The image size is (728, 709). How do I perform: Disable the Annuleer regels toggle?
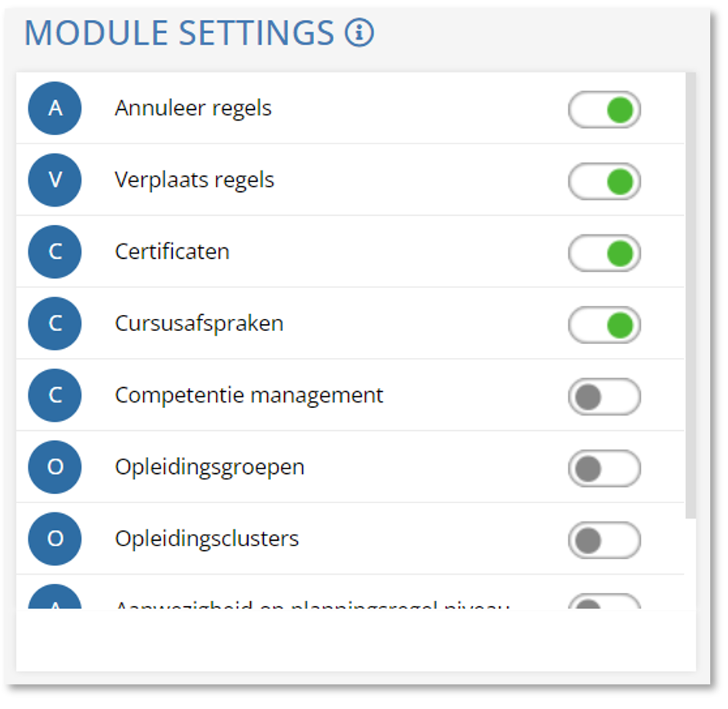[604, 110]
